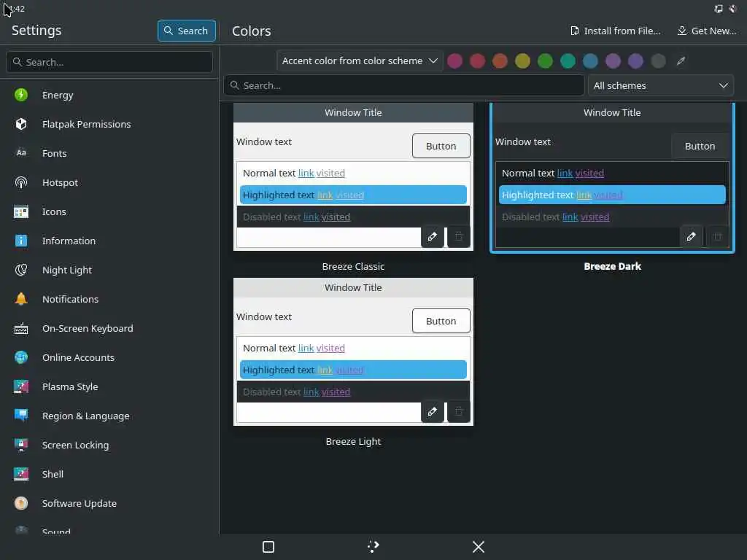
Task: Delete the Breeze Light color scheme
Action: click(x=459, y=411)
